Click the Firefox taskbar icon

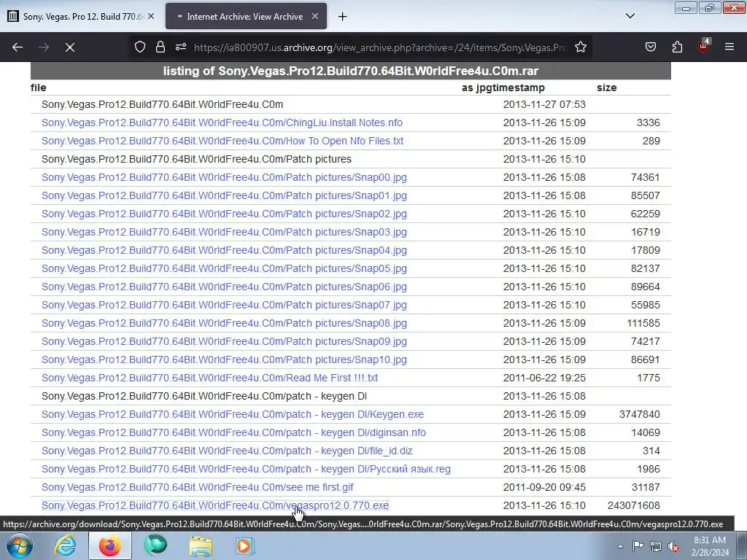coord(110,545)
